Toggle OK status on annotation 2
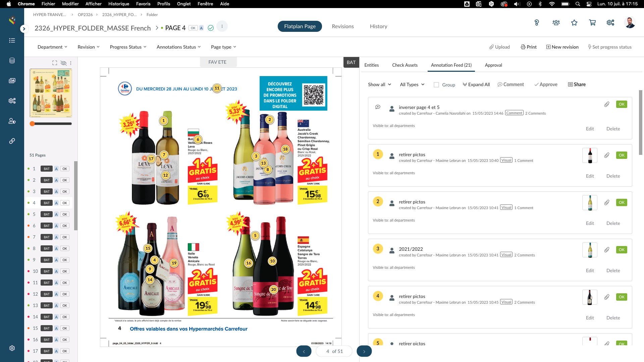Screen dimensions: 644x362 pyautogui.click(x=622, y=202)
